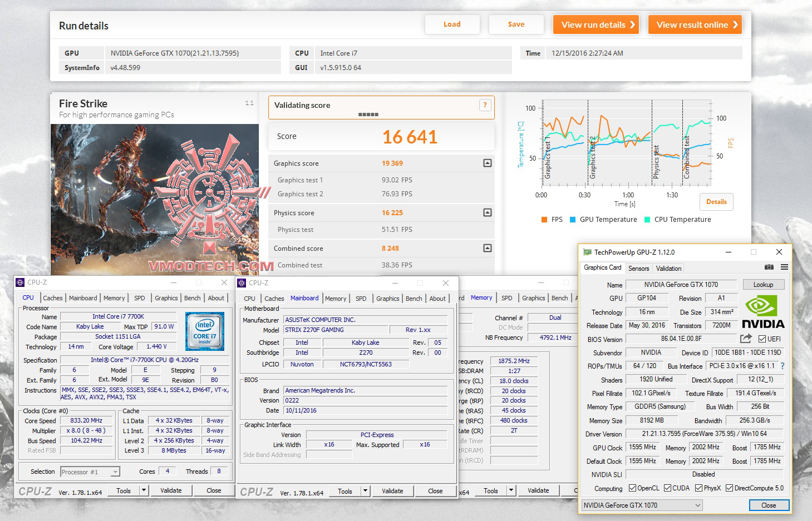Open Tools dropdown arrow in CPU-Z mainboard window

[x=366, y=491]
